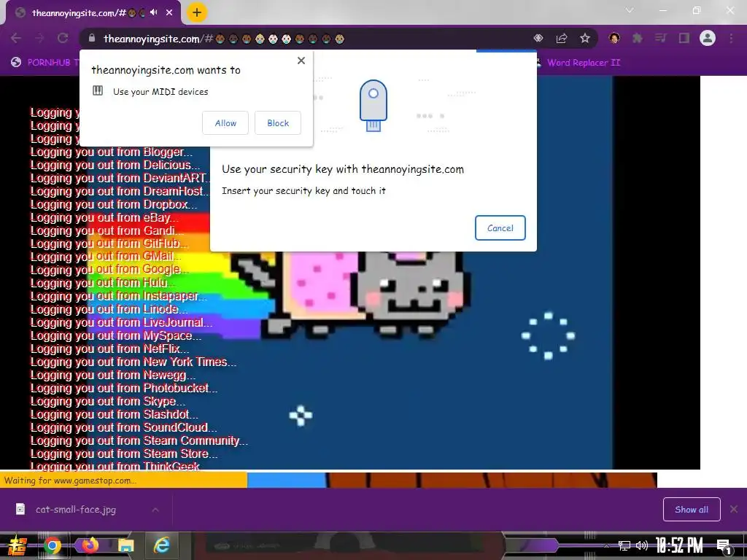This screenshot has width=747, height=560.
Task: Open the Windows Start button
Action: click(17, 545)
